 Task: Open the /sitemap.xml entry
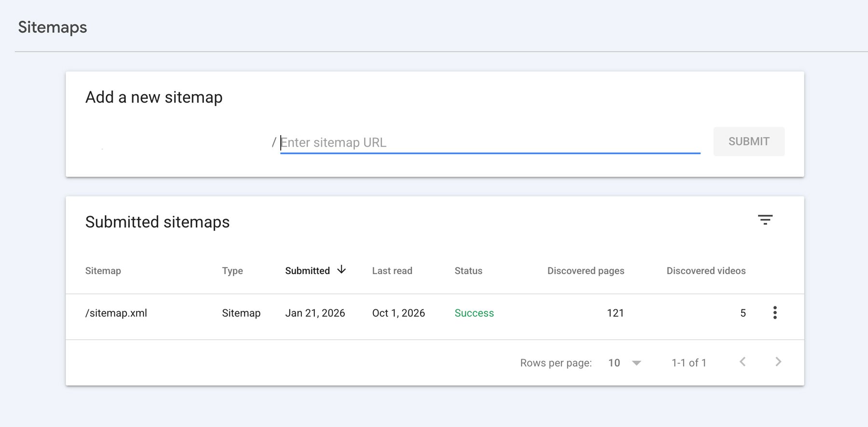click(116, 313)
